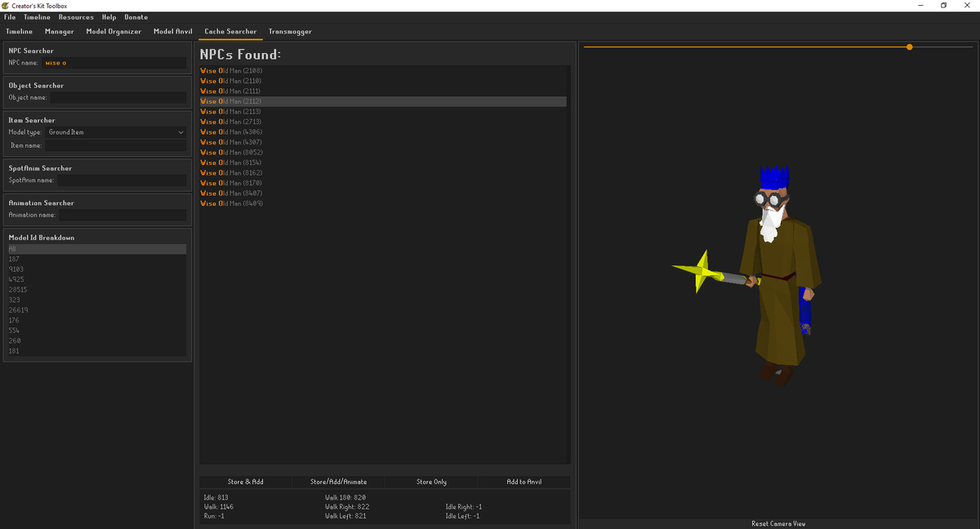This screenshot has height=529, width=980.
Task: Click the Item name input field
Action: (x=116, y=145)
